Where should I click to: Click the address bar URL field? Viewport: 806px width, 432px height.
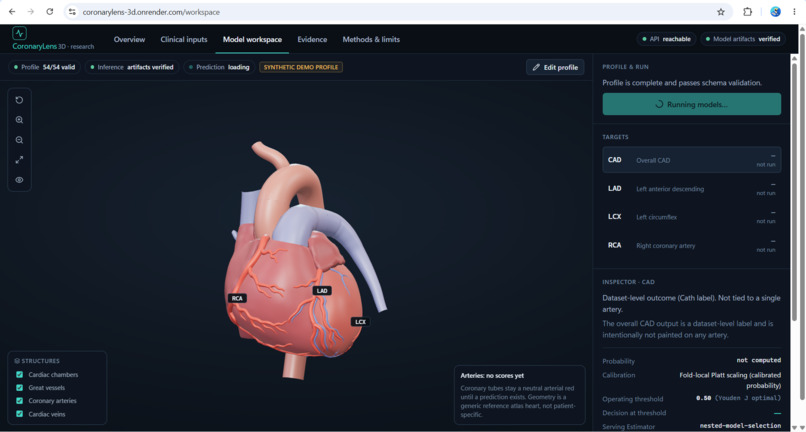396,12
